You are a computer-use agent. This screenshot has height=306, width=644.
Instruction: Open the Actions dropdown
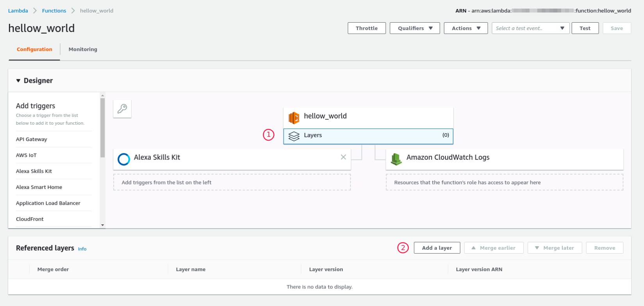coord(466,28)
